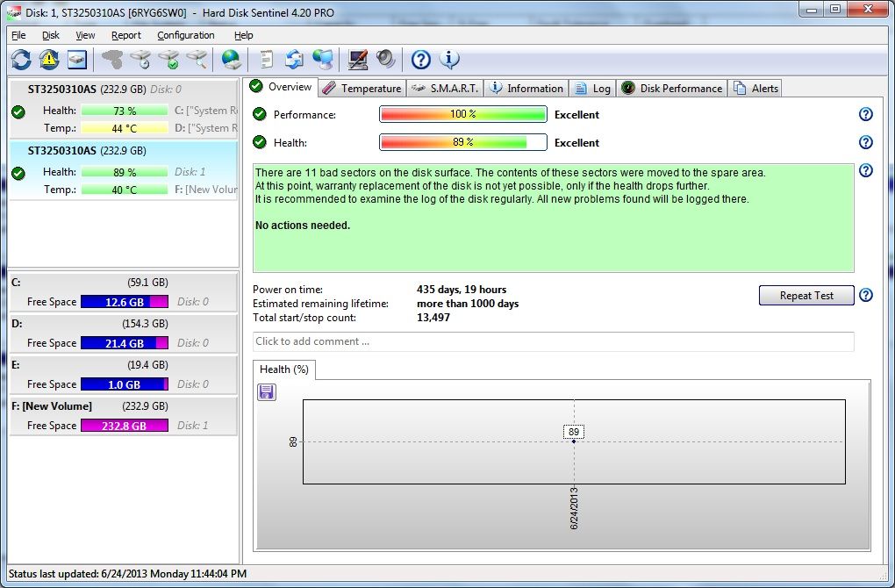This screenshot has width=895, height=588.
Task: Click the 44 °C temperature bar of Disk 0
Action: (125, 128)
